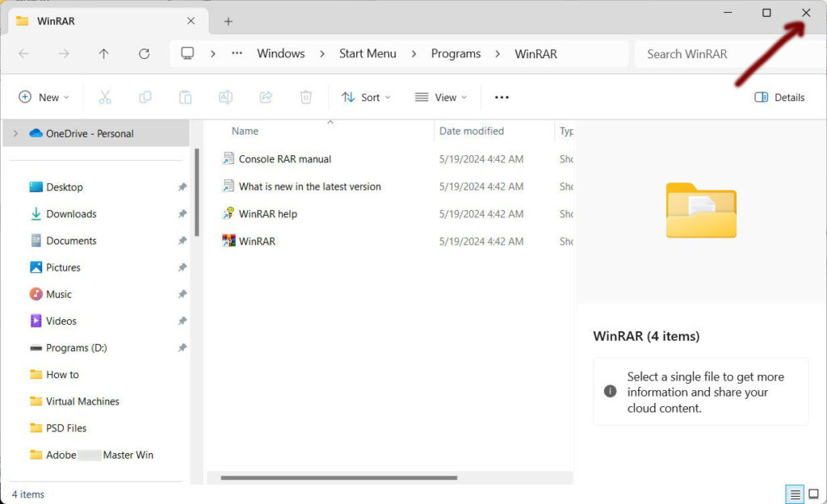827x504 pixels.
Task: Go up one folder level
Action: click(103, 54)
